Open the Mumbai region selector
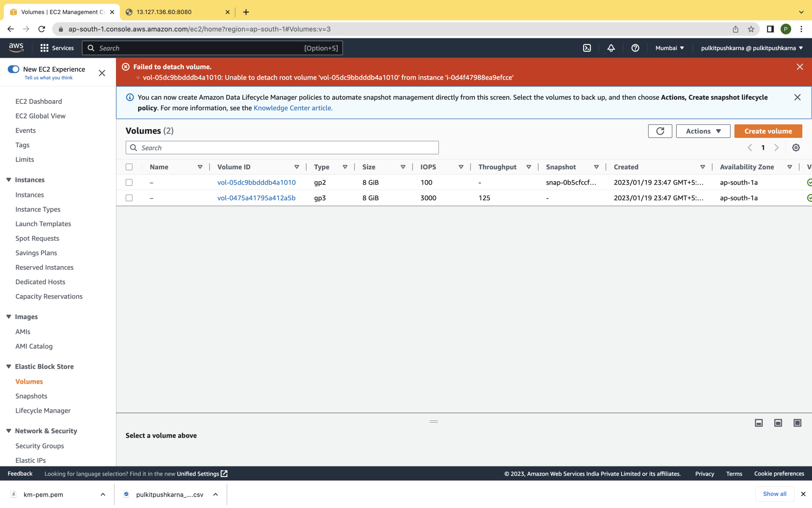The image size is (812, 508). click(x=670, y=48)
